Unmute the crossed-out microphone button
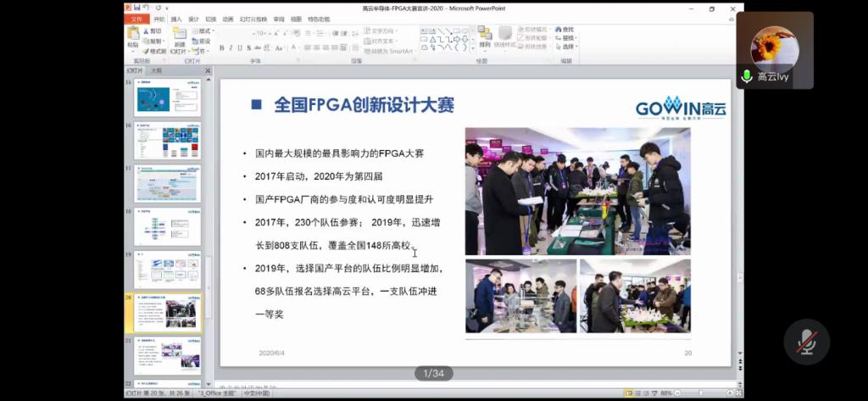The image size is (868, 401). (x=806, y=343)
